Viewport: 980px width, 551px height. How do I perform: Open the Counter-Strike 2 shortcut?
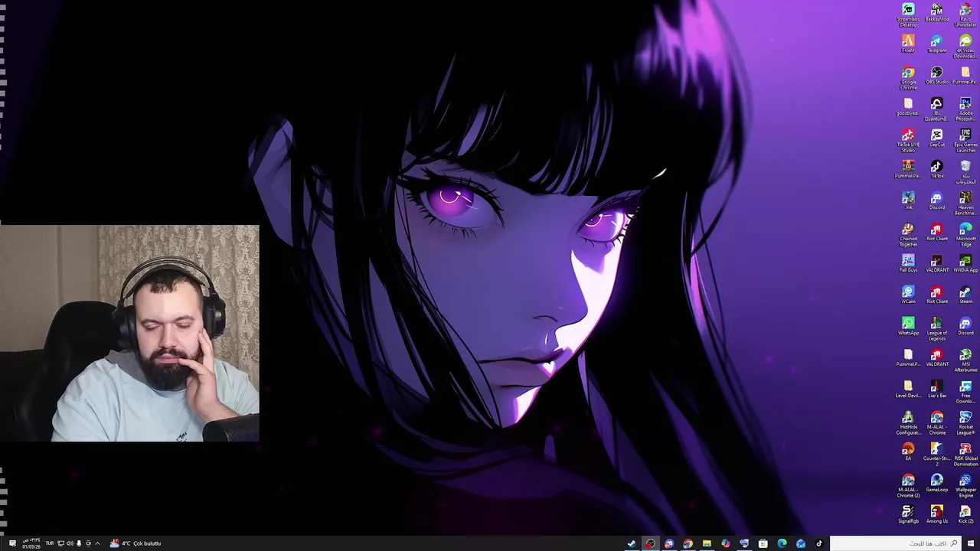[936, 455]
